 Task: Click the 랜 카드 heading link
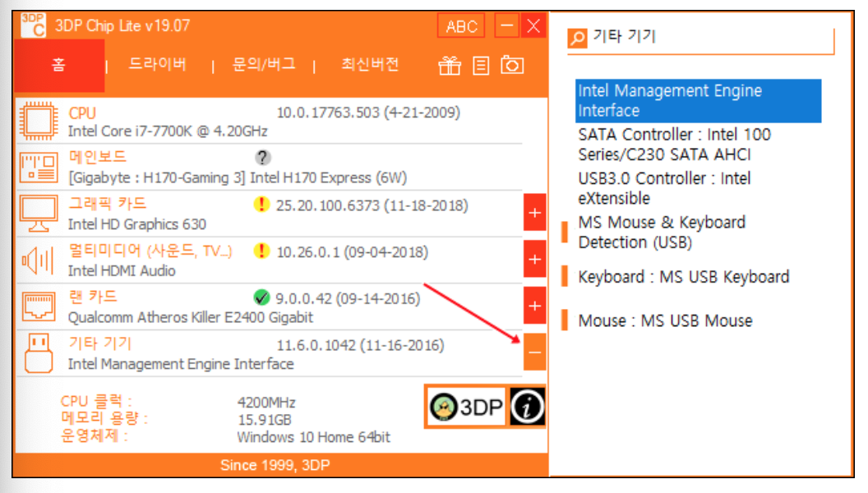pos(93,297)
